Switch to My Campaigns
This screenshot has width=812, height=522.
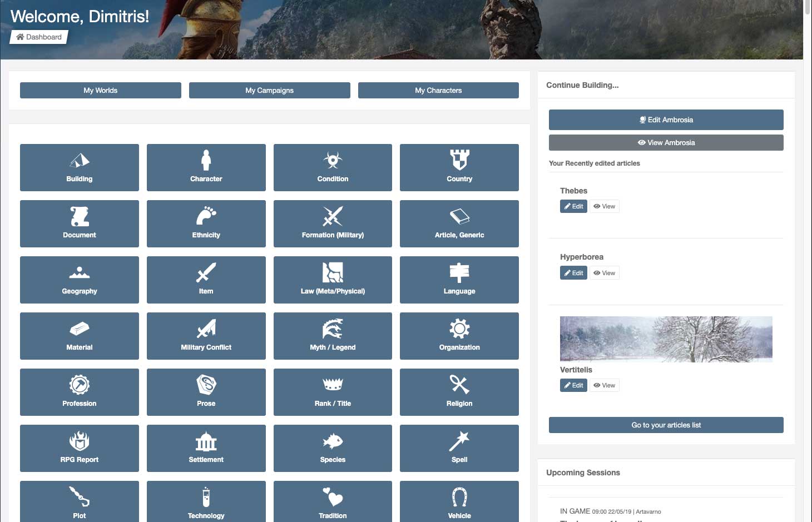(269, 90)
